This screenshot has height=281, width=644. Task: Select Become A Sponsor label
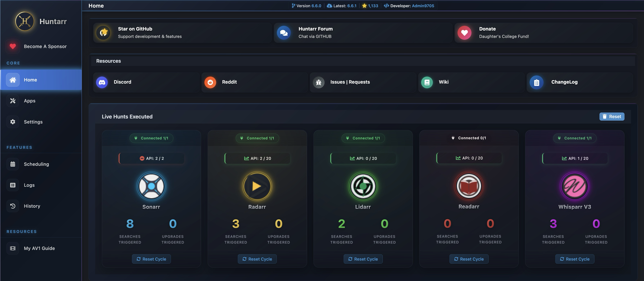pos(45,46)
